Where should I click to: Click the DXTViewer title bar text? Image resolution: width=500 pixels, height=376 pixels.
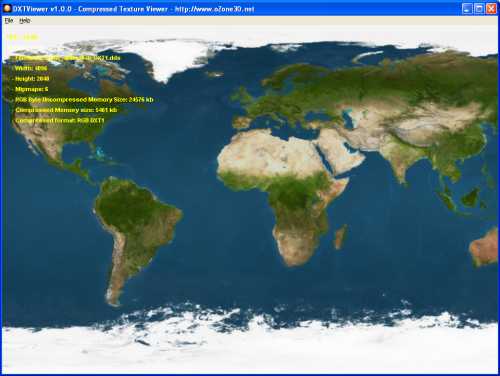134,9
